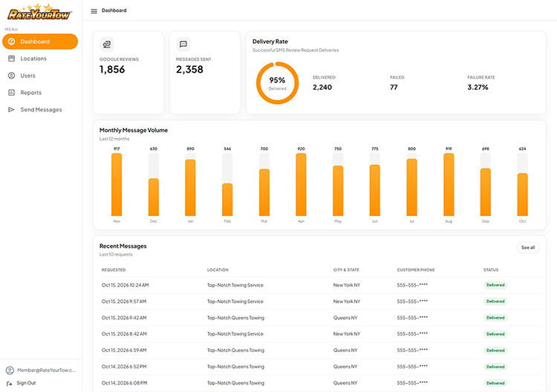Click the Status column header

click(491, 269)
